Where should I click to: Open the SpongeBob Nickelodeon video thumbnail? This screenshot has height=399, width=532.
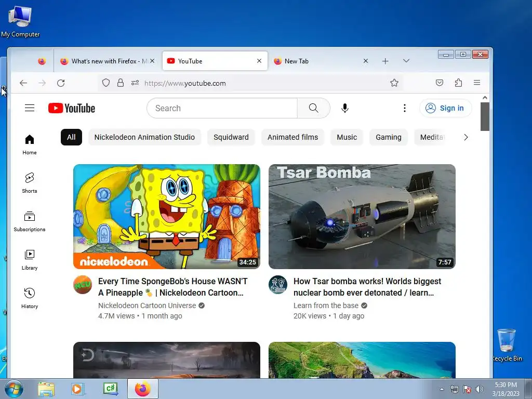pos(167,217)
